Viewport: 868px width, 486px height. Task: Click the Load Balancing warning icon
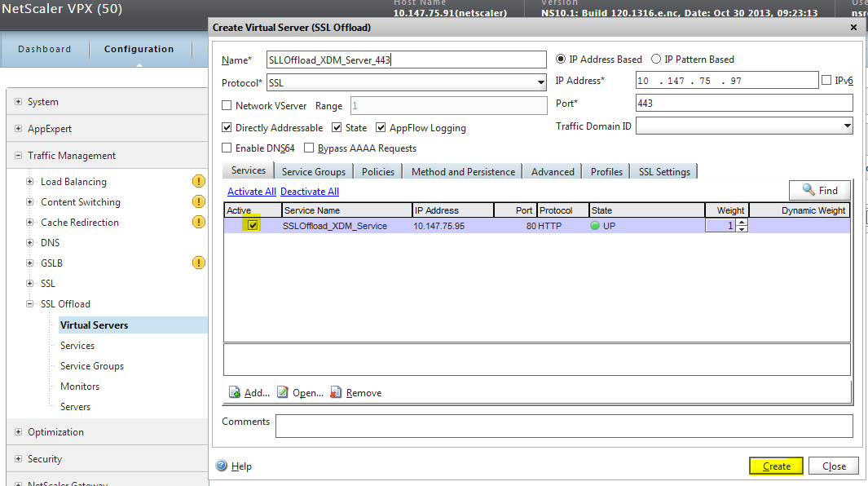(x=198, y=182)
